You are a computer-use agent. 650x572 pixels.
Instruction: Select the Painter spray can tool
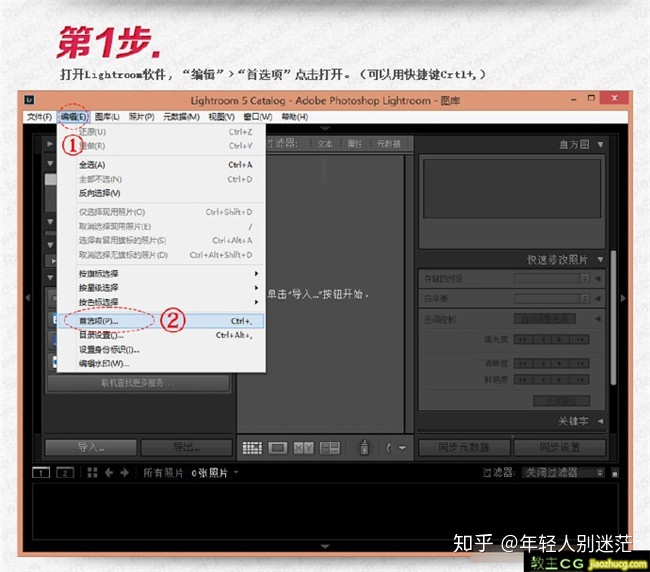364,447
